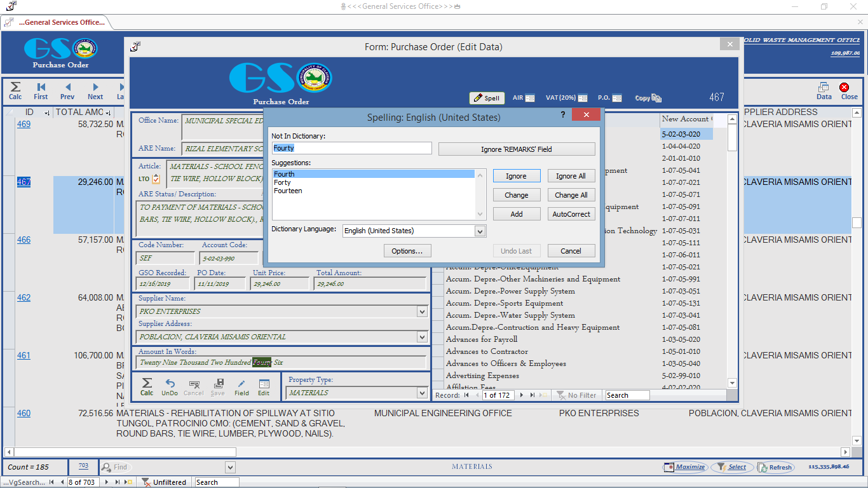The width and height of the screenshot is (868, 488).
Task: Open the VAT (20%) form icon
Action: coord(582,98)
